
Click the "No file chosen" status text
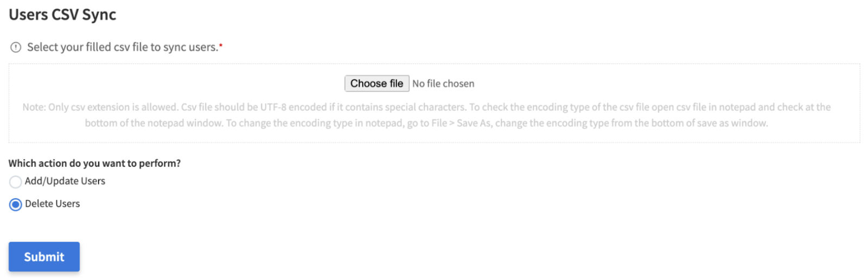pyautogui.click(x=443, y=84)
